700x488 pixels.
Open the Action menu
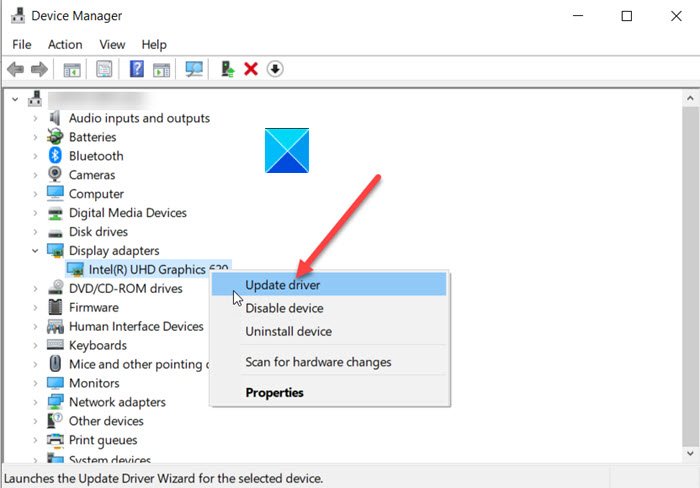[65, 45]
